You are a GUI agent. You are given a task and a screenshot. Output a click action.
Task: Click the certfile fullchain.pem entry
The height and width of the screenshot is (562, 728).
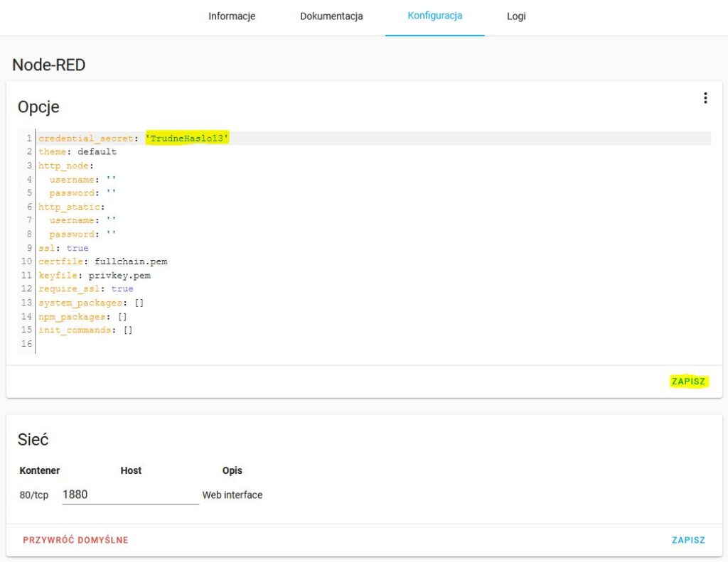click(x=103, y=261)
